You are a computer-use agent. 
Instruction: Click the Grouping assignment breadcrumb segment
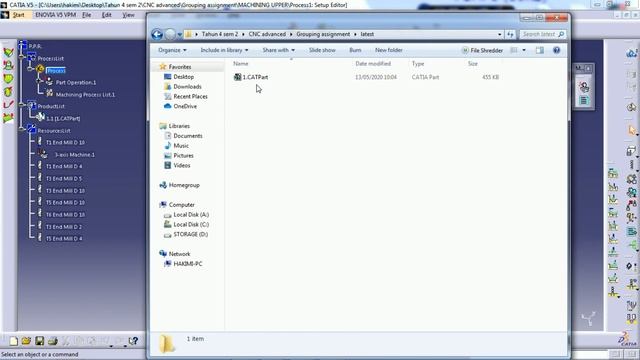(x=323, y=34)
